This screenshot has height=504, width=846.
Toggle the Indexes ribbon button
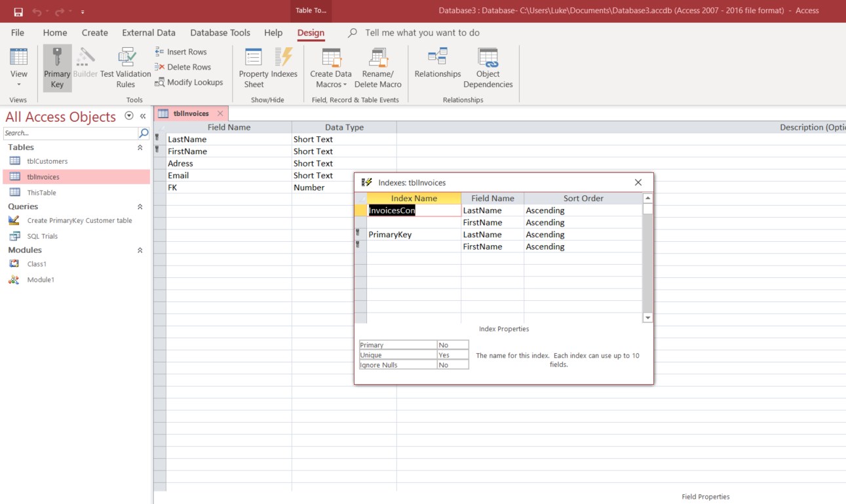[284, 64]
